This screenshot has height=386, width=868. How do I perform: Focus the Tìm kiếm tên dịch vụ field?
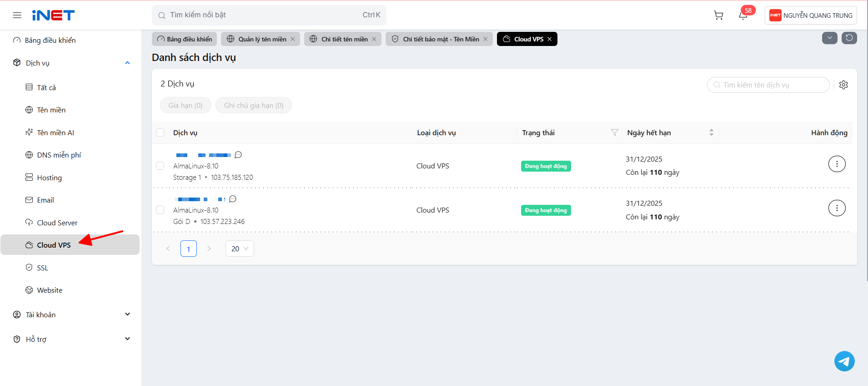point(768,85)
